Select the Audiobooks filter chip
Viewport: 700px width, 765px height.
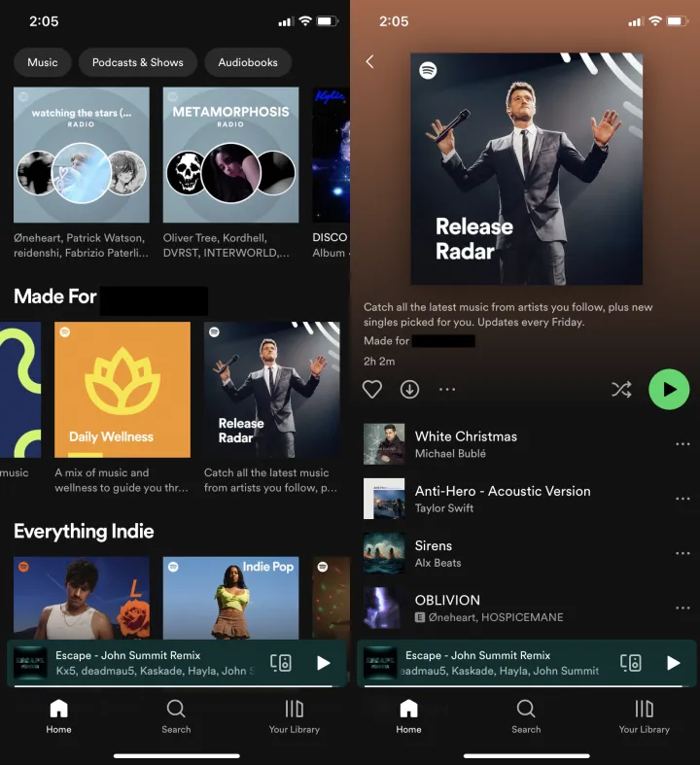coord(248,62)
